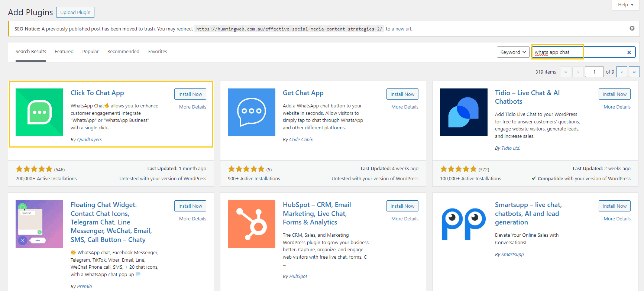The height and width of the screenshot is (291, 644).
Task: Select the Smartsupp plugin logo
Action: 463,224
